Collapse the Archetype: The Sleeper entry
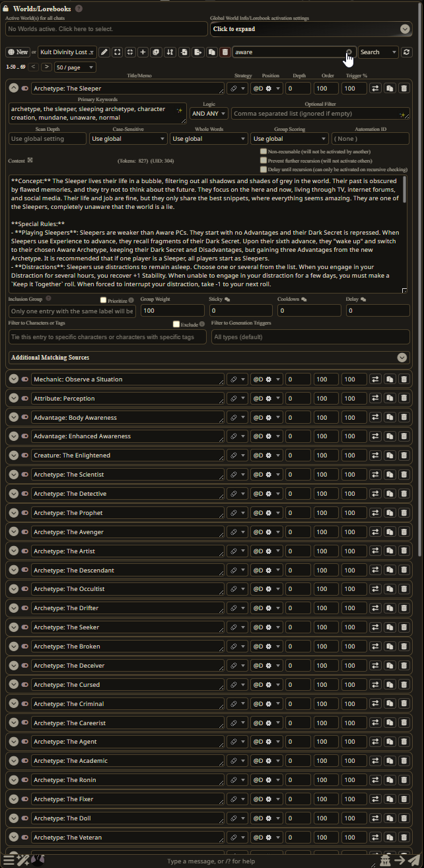The image size is (424, 868). (14, 88)
